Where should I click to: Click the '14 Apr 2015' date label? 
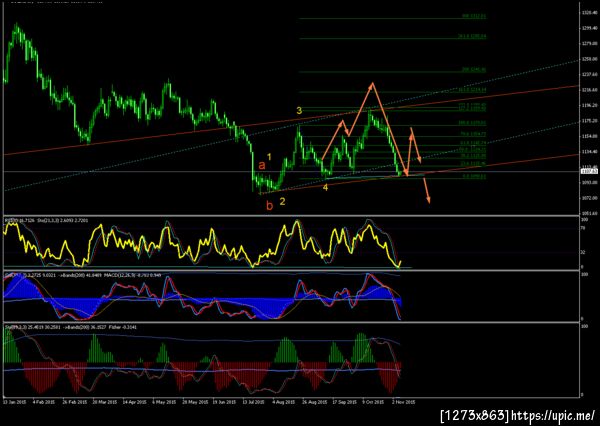coord(134,402)
